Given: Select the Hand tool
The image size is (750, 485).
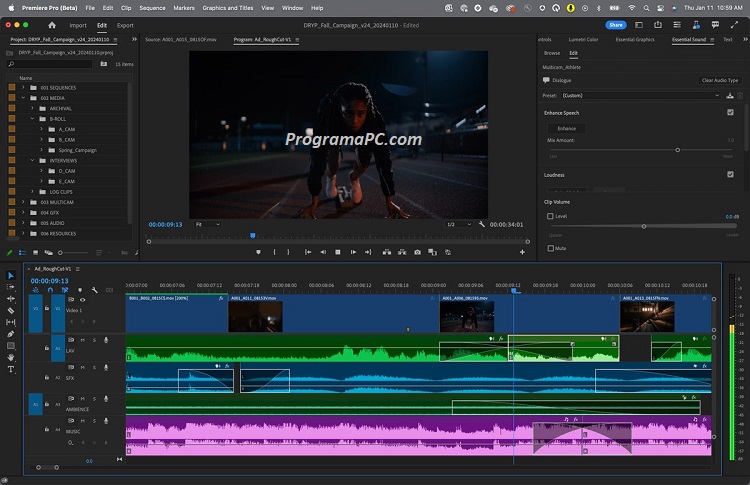Looking at the screenshot, I should (11, 357).
